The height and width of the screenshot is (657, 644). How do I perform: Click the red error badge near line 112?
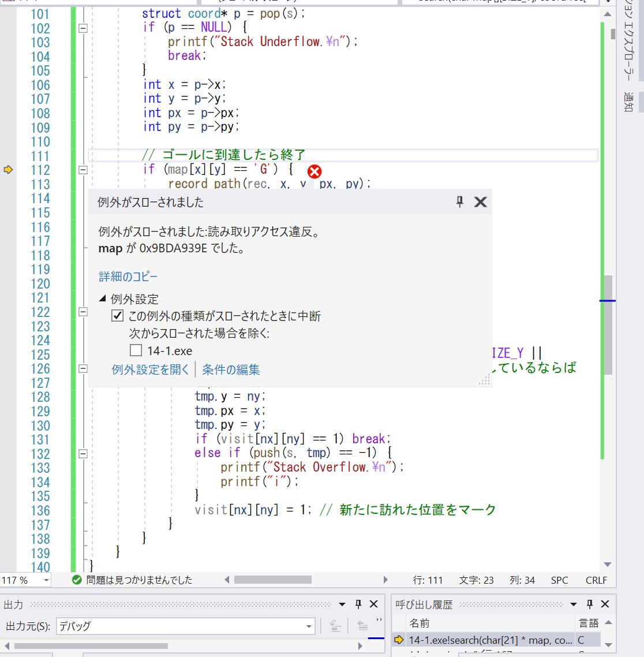click(314, 171)
